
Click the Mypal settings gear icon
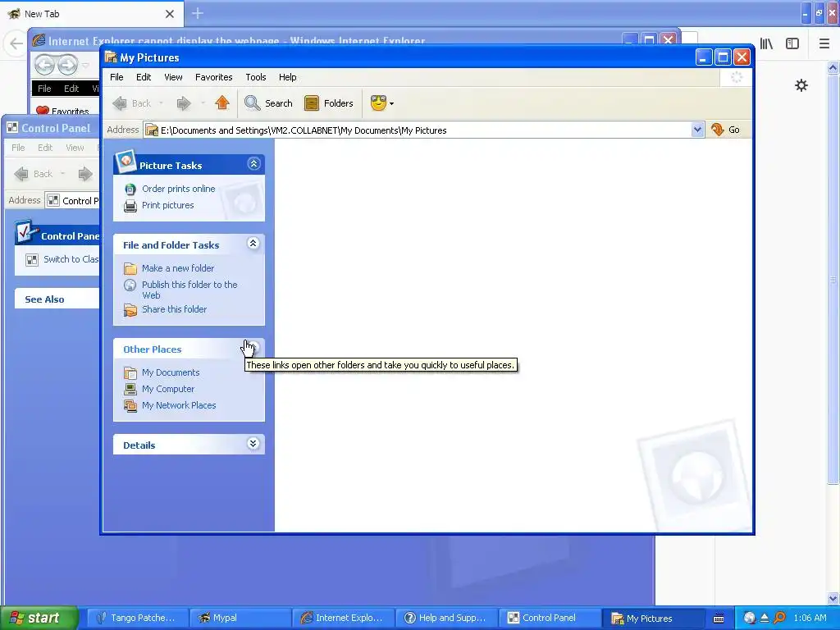(801, 85)
